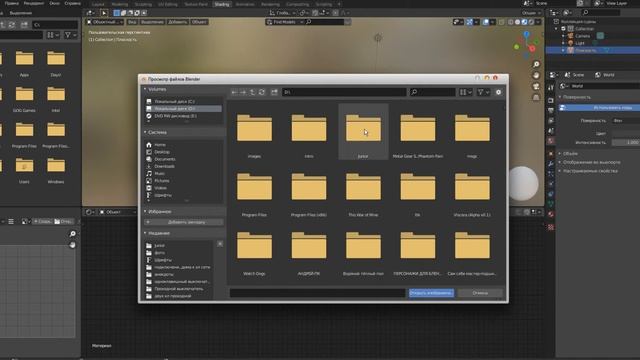Click Collection icon in outliner
This screenshot has height=360, width=640.
571,29
